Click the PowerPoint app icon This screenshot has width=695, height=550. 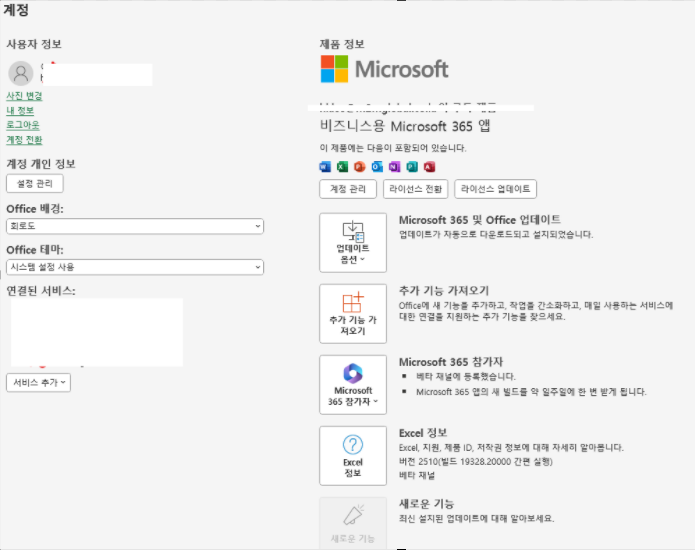coord(359,167)
